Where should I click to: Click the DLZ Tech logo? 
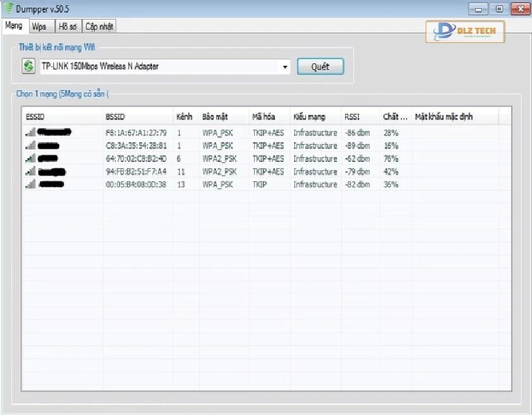465,32
